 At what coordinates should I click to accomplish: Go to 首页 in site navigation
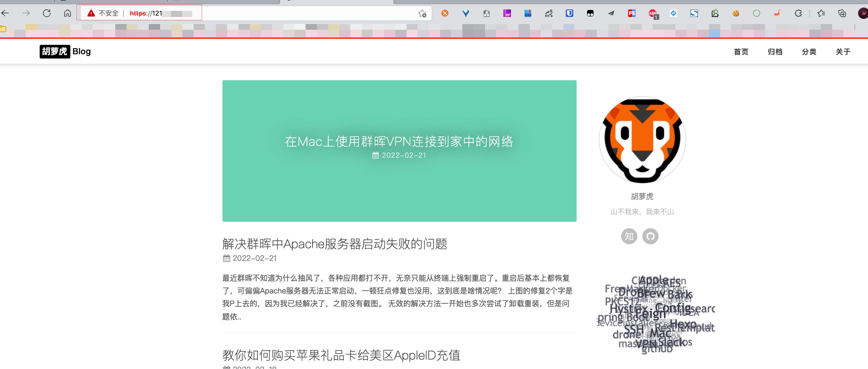741,52
